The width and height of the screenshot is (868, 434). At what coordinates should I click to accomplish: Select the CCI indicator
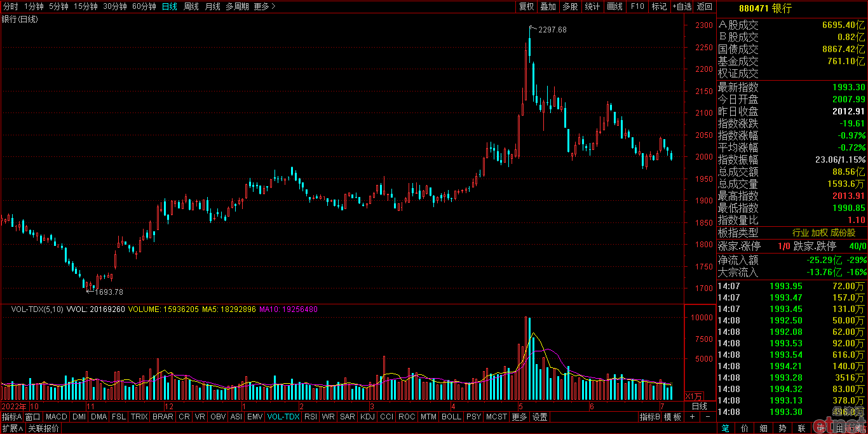click(x=386, y=417)
